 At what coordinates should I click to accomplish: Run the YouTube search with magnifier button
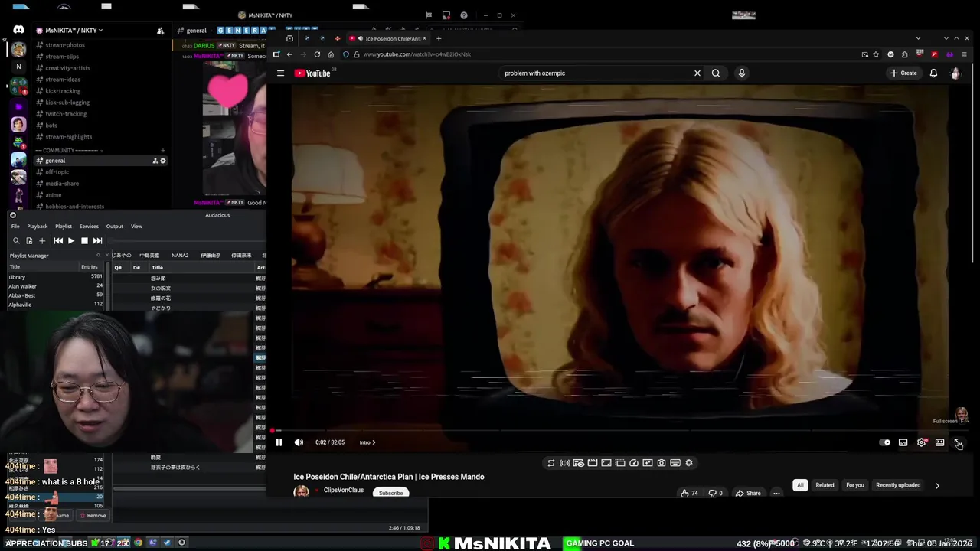tap(716, 73)
